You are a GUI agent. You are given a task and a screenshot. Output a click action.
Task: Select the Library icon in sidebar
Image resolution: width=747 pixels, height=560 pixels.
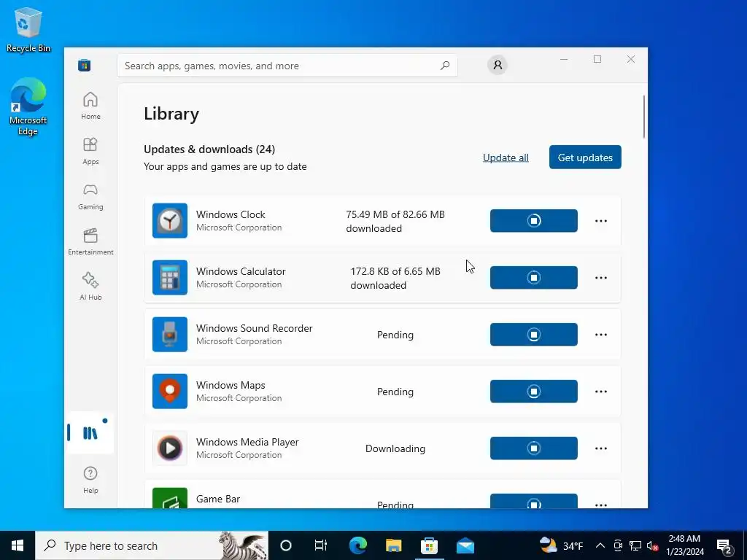90,433
